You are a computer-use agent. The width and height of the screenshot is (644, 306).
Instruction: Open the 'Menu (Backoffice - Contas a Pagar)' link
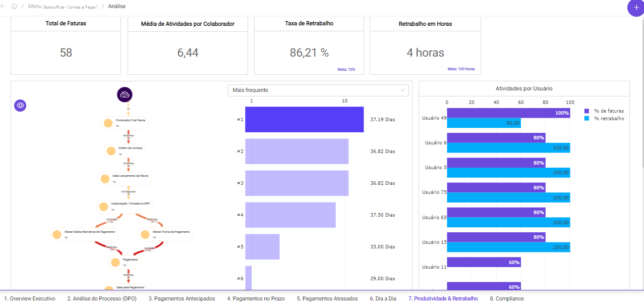click(63, 6)
